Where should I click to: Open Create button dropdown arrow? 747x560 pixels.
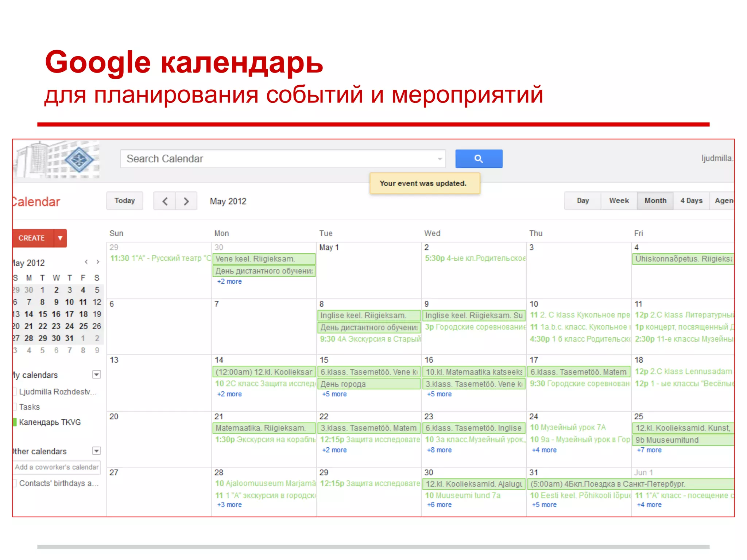point(60,238)
